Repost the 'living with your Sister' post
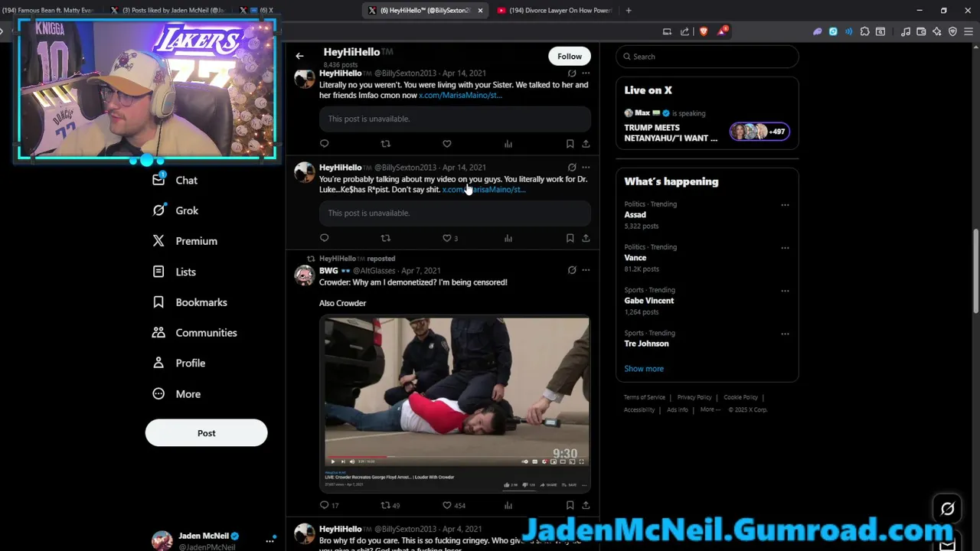980x551 pixels. pos(386,144)
